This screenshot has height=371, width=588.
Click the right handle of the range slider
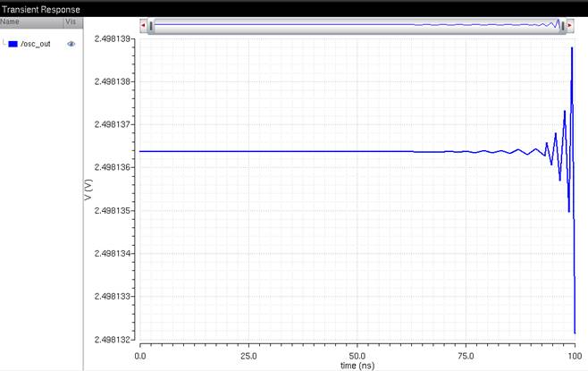(x=562, y=25)
